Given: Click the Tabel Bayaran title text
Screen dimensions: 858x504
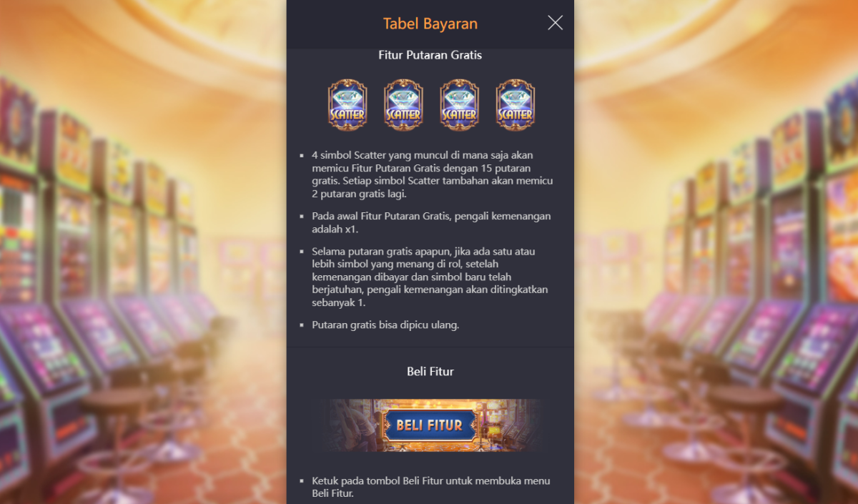Looking at the screenshot, I should (430, 24).
